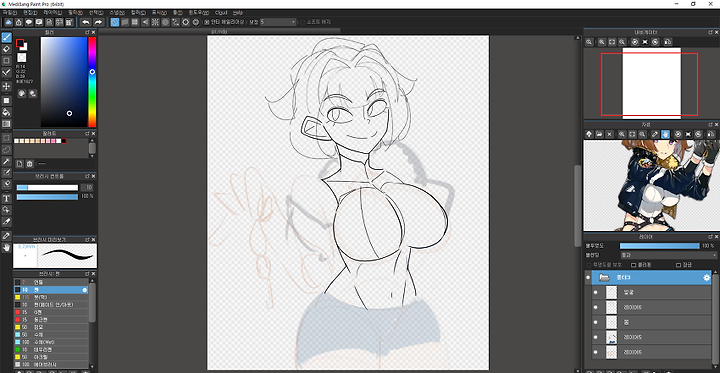The height and width of the screenshot is (373, 720).
Task: Click the Undo arrow in top toolbar
Action: click(85, 22)
